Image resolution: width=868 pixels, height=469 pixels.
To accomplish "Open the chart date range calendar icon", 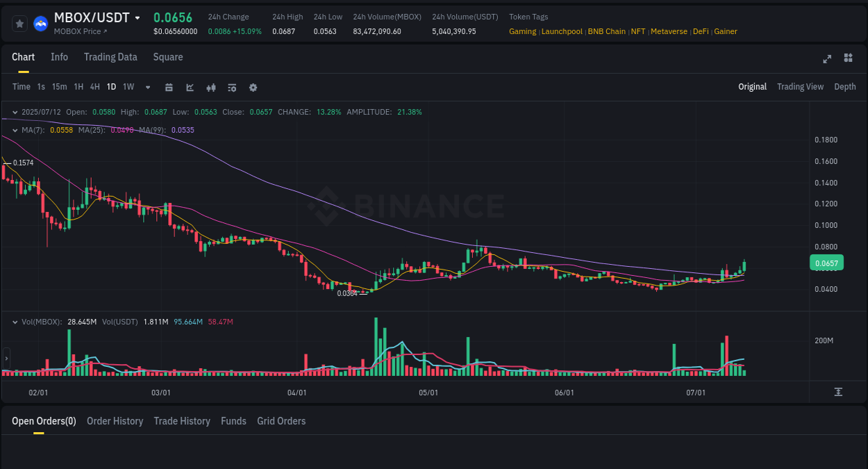I will coord(169,88).
